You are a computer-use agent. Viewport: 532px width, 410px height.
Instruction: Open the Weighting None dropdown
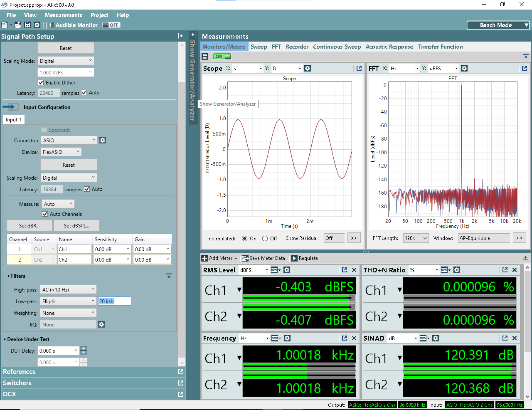pyautogui.click(x=69, y=313)
